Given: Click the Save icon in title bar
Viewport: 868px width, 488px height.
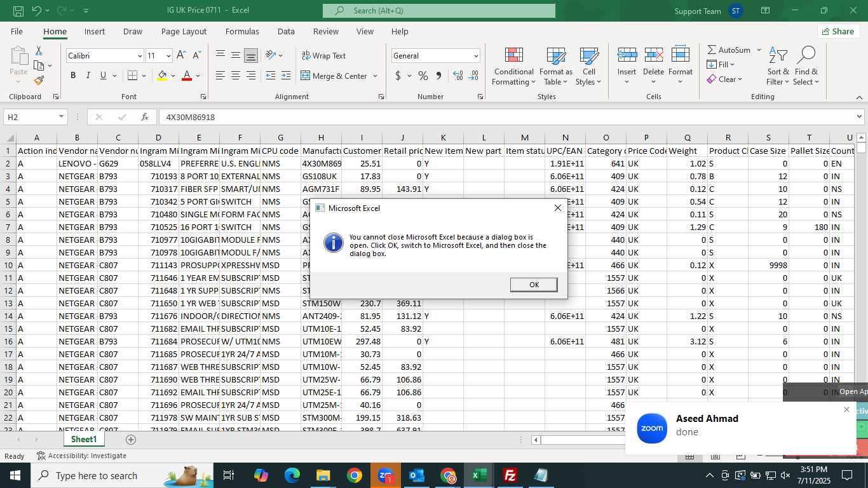Looking at the screenshot, I should click(x=18, y=11).
